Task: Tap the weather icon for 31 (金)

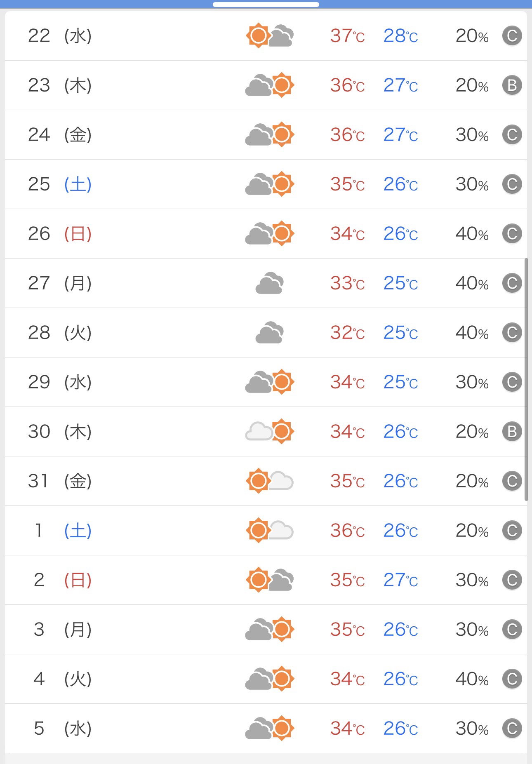Action: (x=270, y=481)
